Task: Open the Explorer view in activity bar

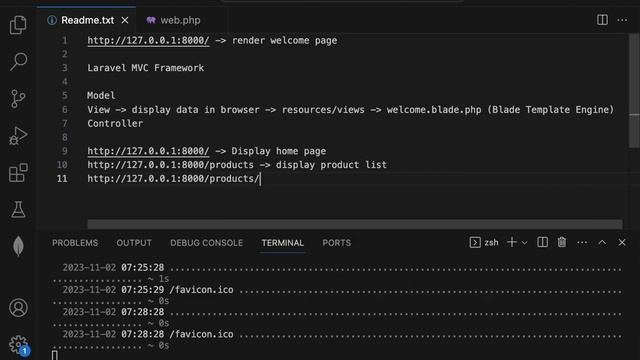Action: (18, 25)
